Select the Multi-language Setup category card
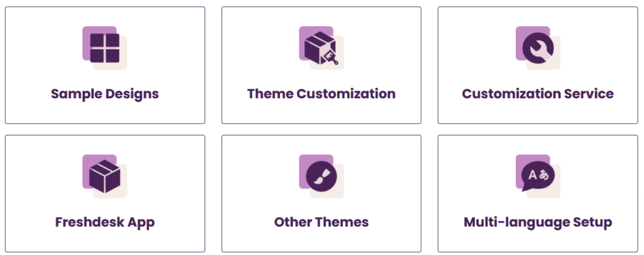The width and height of the screenshot is (644, 255). pos(538,193)
